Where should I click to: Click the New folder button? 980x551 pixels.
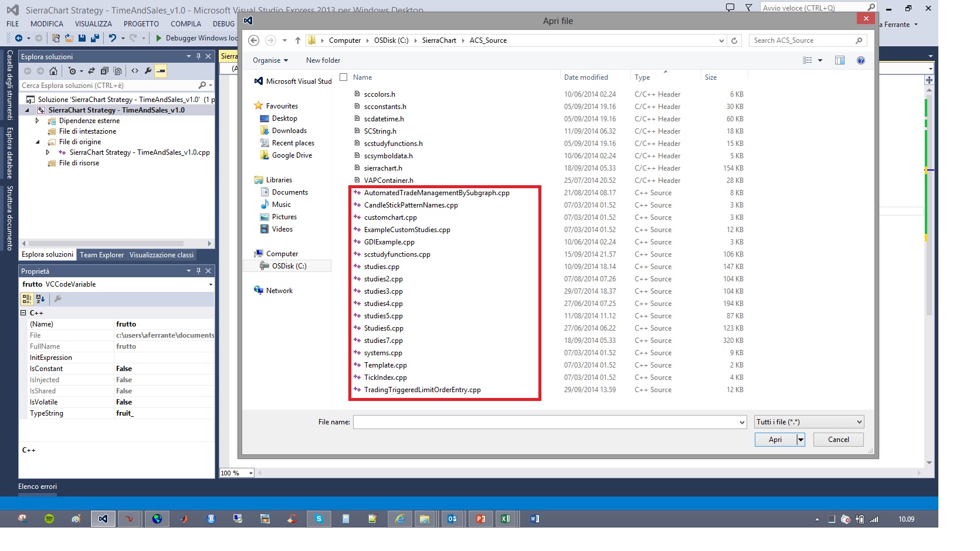tap(323, 60)
